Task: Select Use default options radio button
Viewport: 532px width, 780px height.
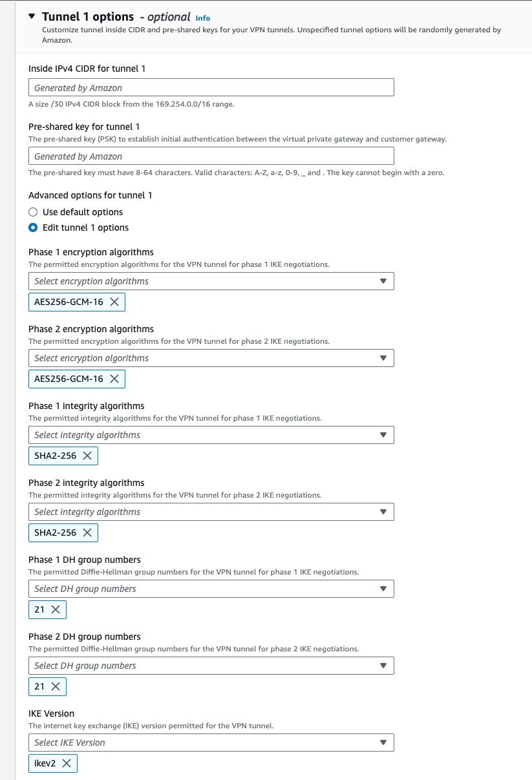Action: pos(34,212)
